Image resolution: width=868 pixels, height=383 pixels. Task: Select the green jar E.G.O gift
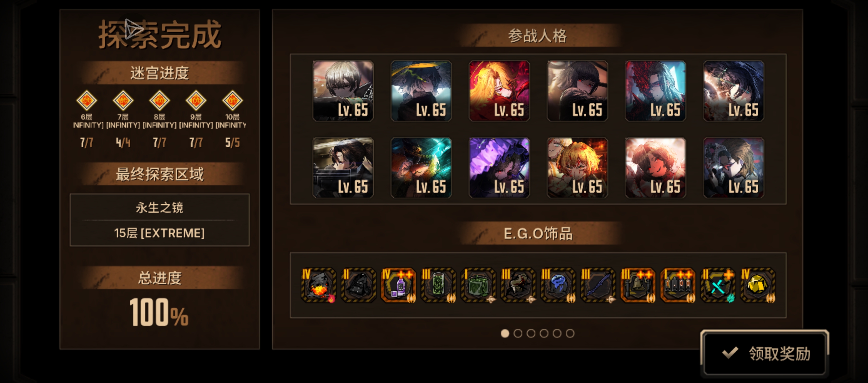coord(438,285)
